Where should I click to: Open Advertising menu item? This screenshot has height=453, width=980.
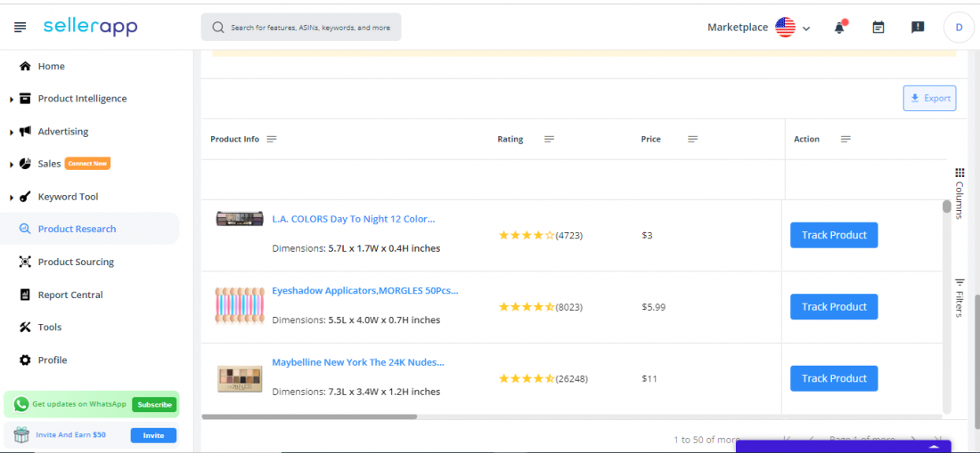(x=62, y=132)
